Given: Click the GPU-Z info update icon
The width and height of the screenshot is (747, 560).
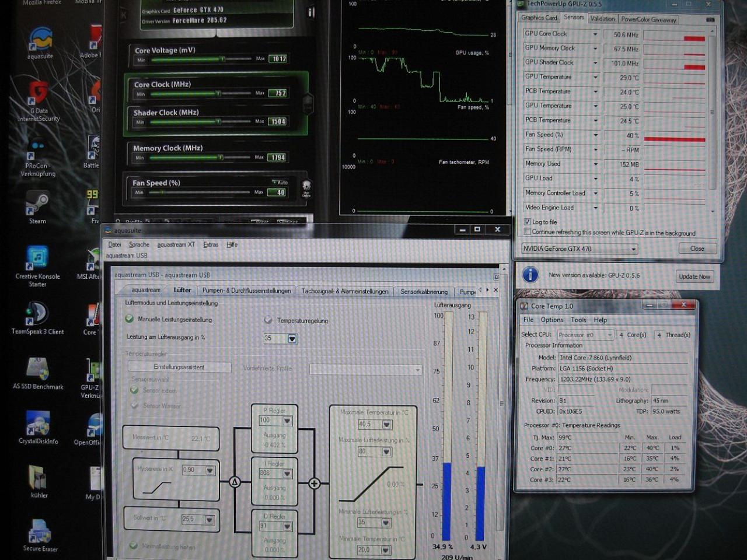Looking at the screenshot, I should point(530,274).
